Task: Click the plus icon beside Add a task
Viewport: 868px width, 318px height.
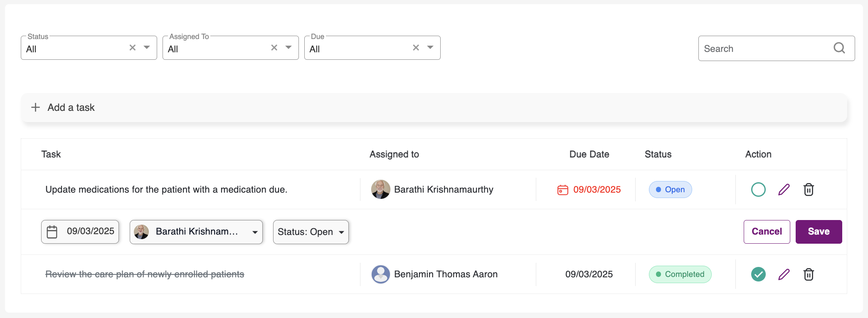Action: point(36,108)
